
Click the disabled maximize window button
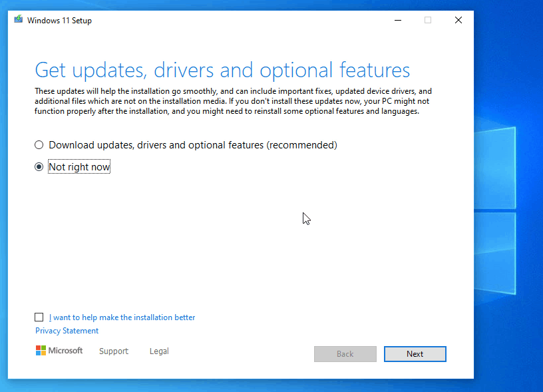click(428, 20)
